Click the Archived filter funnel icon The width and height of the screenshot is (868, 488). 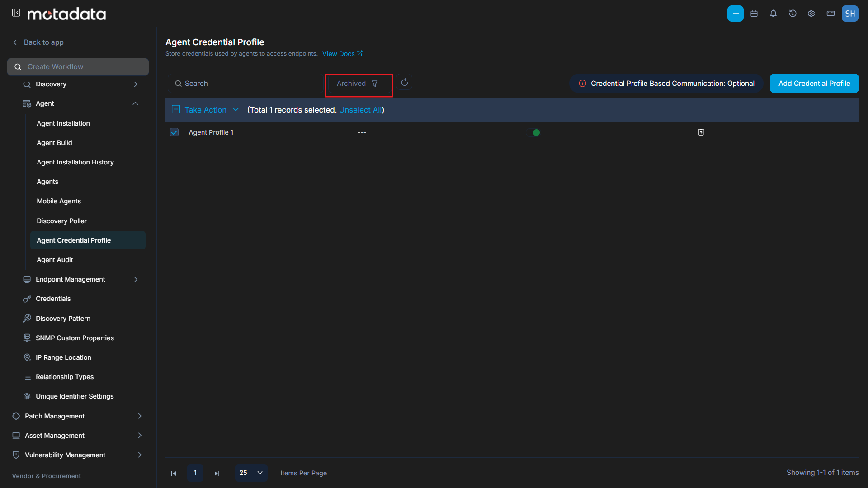(x=375, y=84)
